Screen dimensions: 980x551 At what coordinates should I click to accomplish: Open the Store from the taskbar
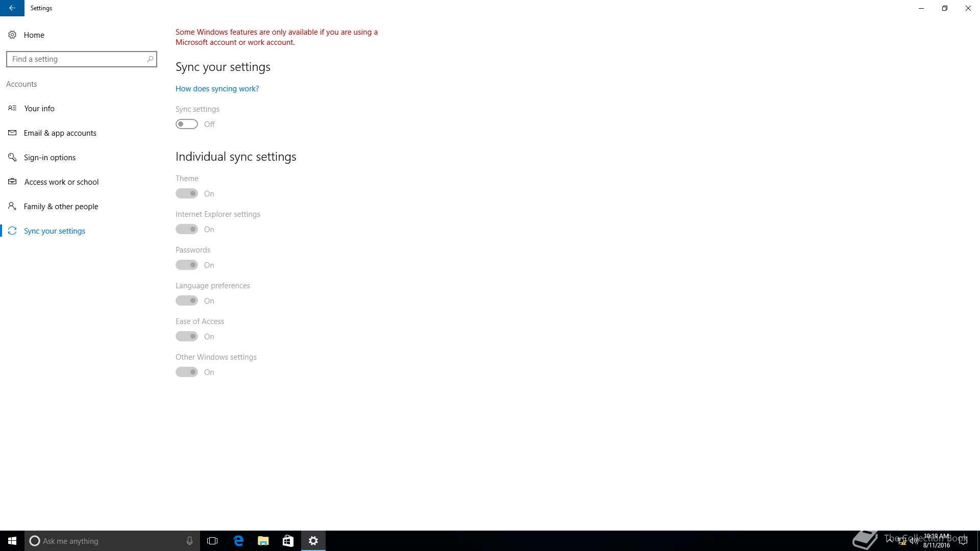click(x=288, y=541)
